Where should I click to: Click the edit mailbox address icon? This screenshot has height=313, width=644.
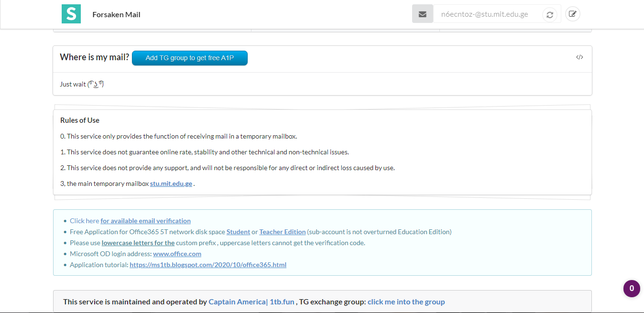coord(572,14)
